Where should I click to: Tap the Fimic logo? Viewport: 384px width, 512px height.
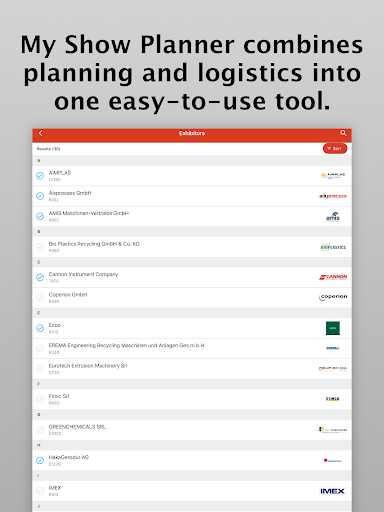[x=333, y=399]
